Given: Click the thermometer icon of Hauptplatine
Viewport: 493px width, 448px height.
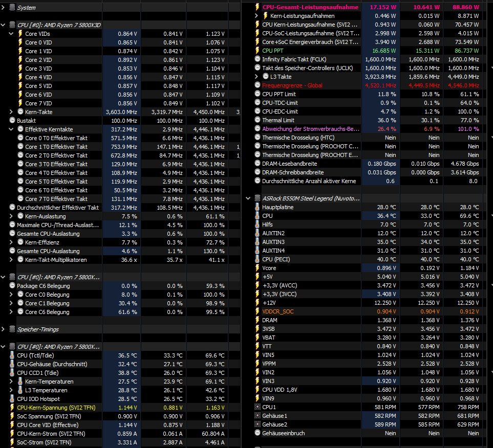Looking at the screenshot, I should [x=257, y=207].
